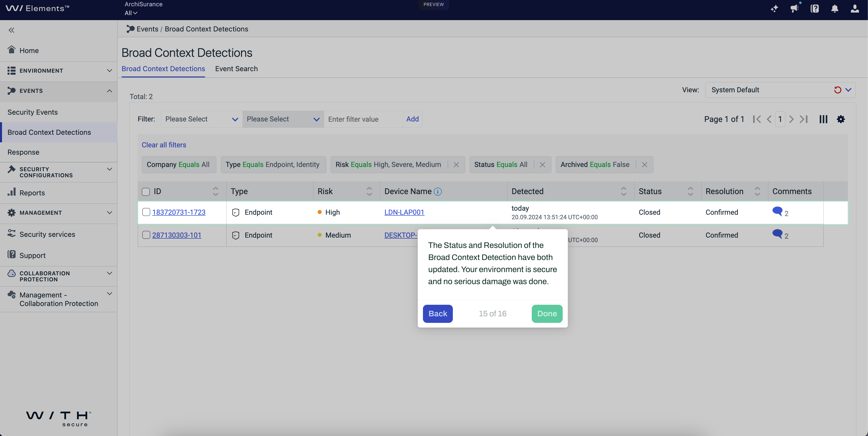Check the select-all checkbox in ID header
This screenshot has height=436, width=868.
click(146, 192)
